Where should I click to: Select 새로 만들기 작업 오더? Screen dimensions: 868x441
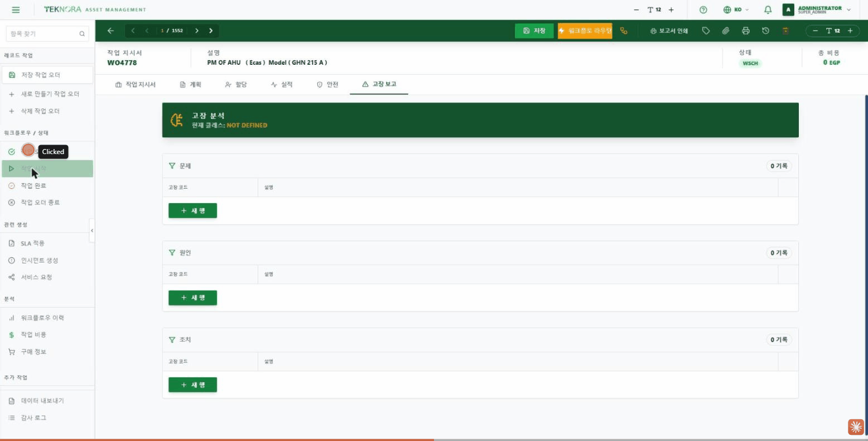(47, 94)
